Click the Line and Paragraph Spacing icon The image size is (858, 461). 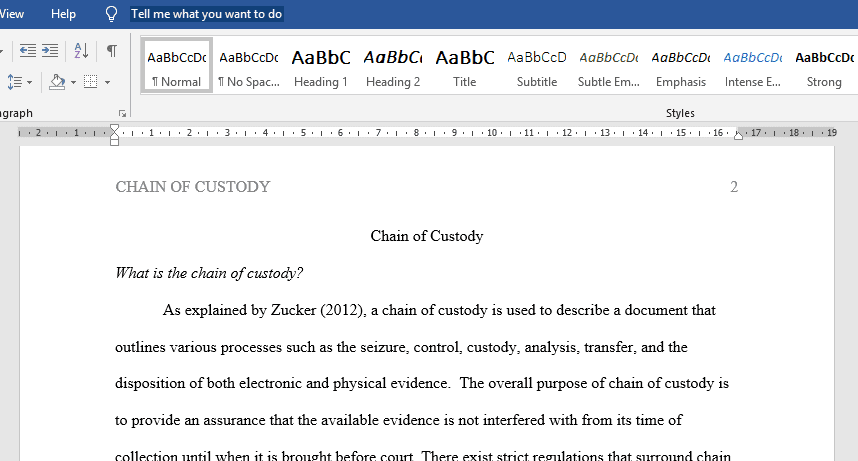click(x=14, y=82)
